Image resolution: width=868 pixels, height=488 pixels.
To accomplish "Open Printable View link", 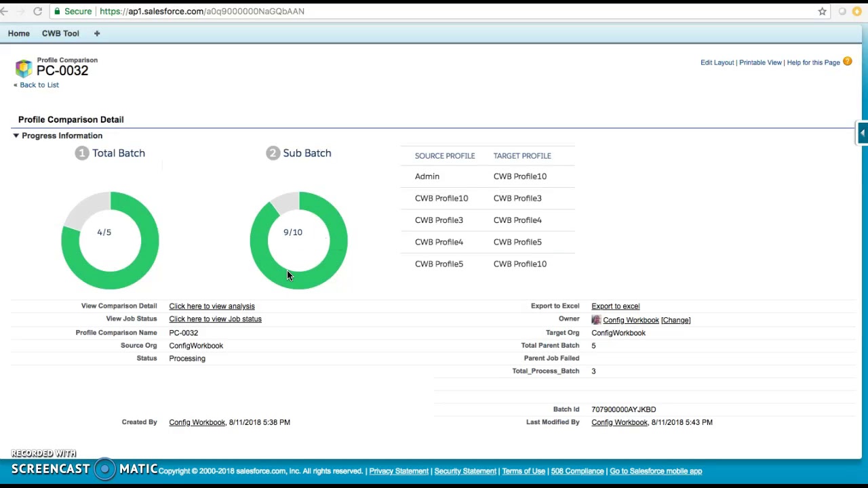I will [760, 62].
